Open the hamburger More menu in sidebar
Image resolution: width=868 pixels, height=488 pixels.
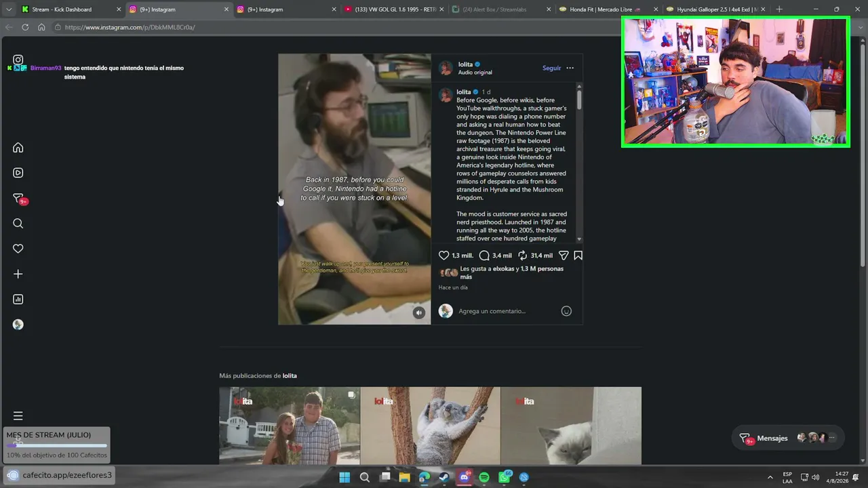(x=18, y=415)
